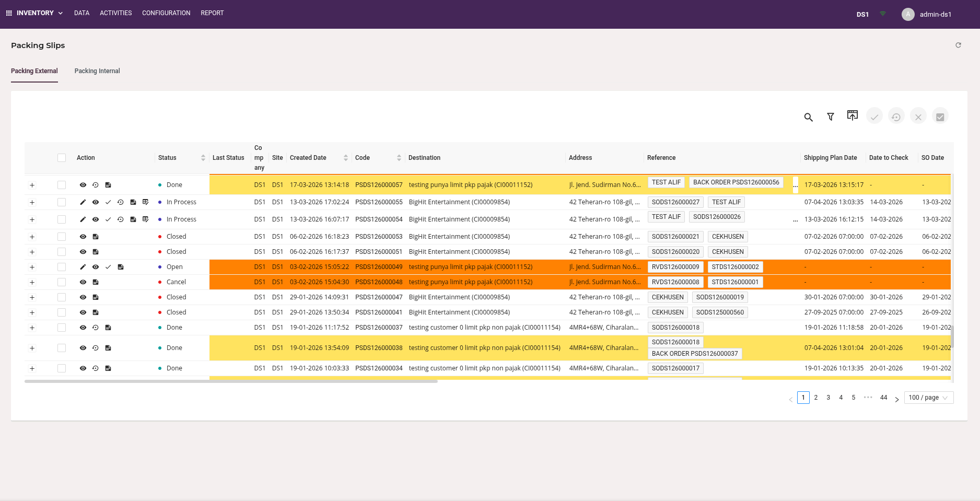Go to pagination page 5

point(854,398)
